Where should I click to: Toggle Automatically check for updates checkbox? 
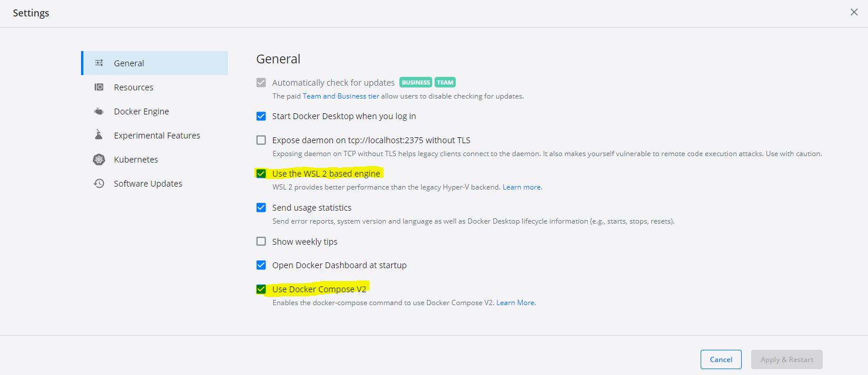[x=261, y=83]
